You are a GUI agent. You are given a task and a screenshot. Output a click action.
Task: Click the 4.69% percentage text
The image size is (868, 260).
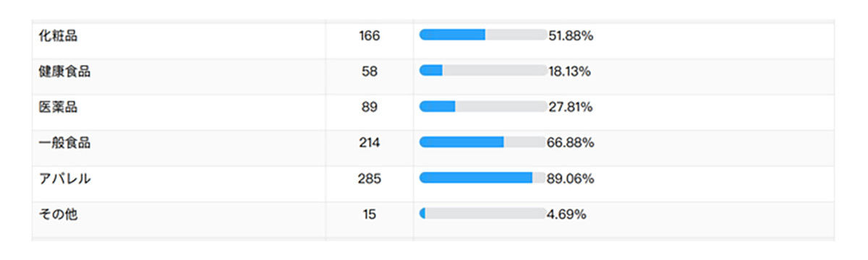click(x=566, y=214)
